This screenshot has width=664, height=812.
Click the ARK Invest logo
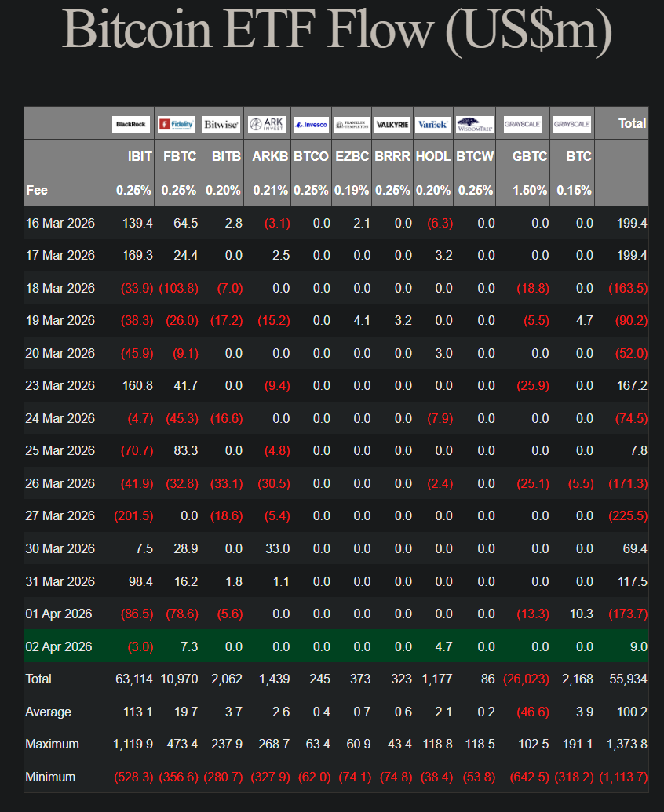coord(266,124)
